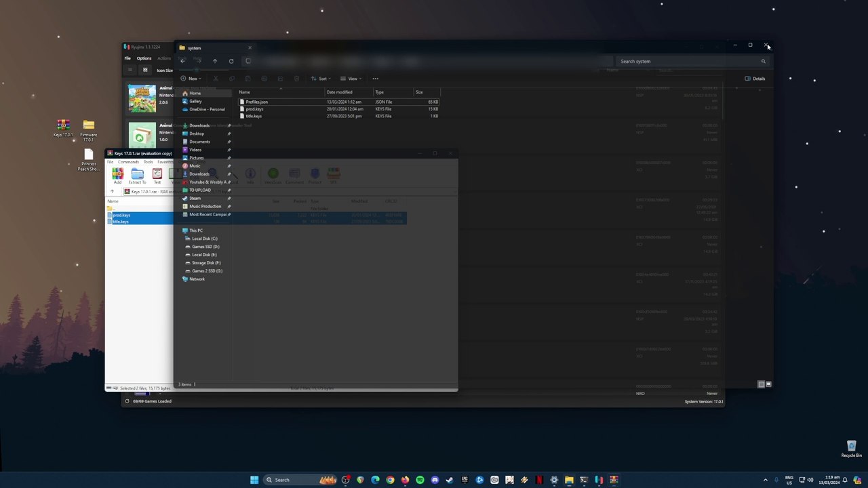Image resolution: width=868 pixels, height=488 pixels.
Task: Open the TO UPLOAD pinned folder
Action: click(199, 190)
